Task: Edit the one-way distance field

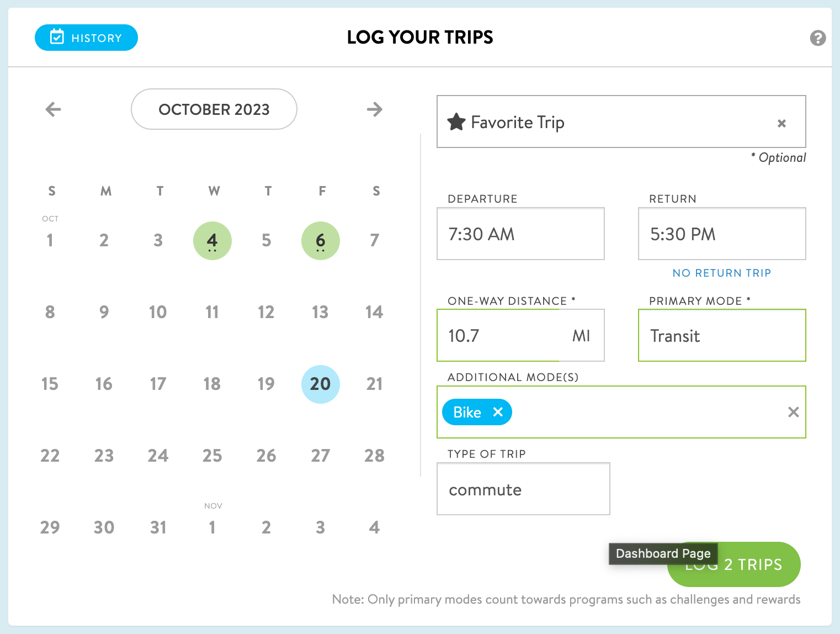Action: pyautogui.click(x=520, y=335)
